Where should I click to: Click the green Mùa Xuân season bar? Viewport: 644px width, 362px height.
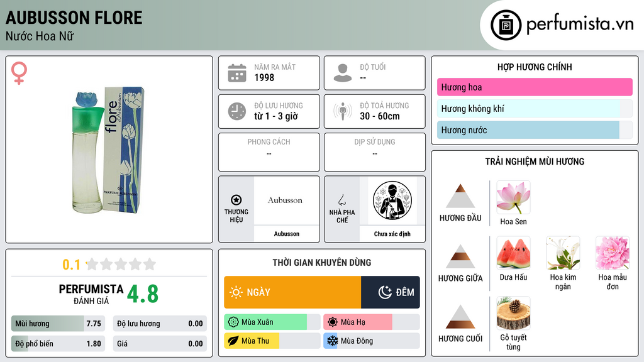coord(272,322)
